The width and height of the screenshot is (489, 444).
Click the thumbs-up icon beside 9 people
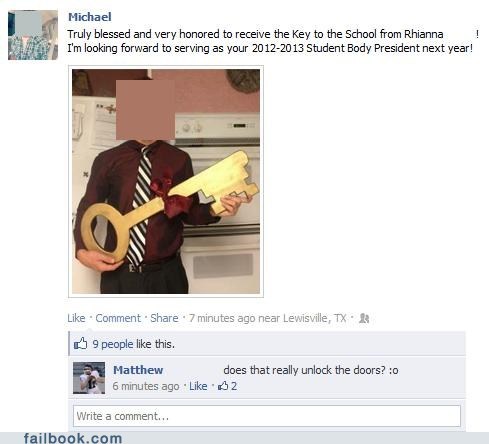pyautogui.click(x=80, y=343)
